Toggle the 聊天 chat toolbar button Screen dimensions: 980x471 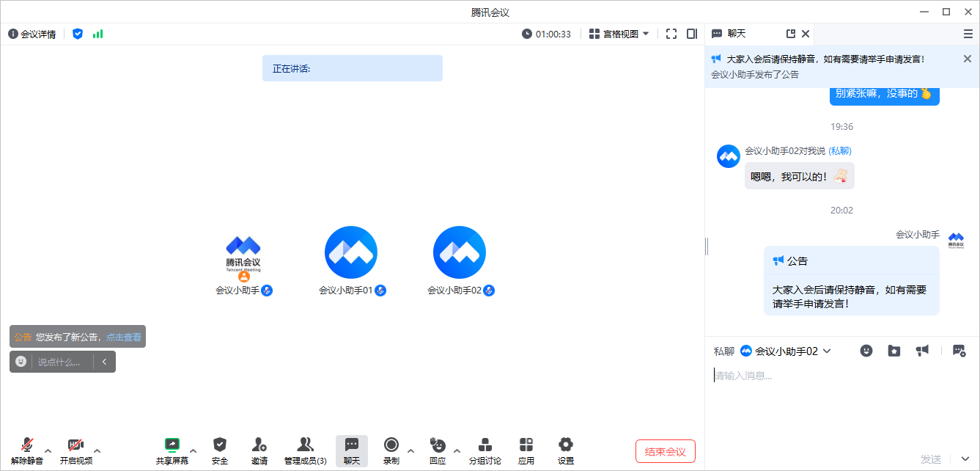pyautogui.click(x=352, y=451)
